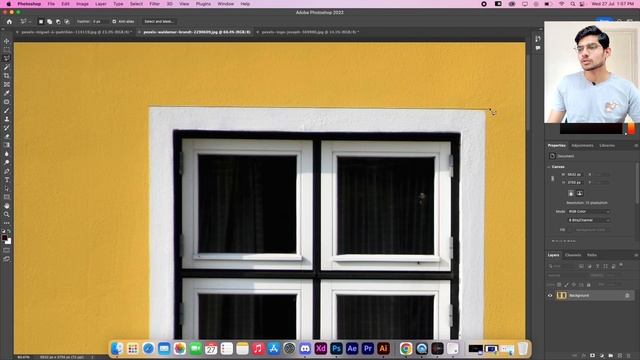640x360 pixels.
Task: Click the Background layer lock icon
Action: (x=627, y=296)
